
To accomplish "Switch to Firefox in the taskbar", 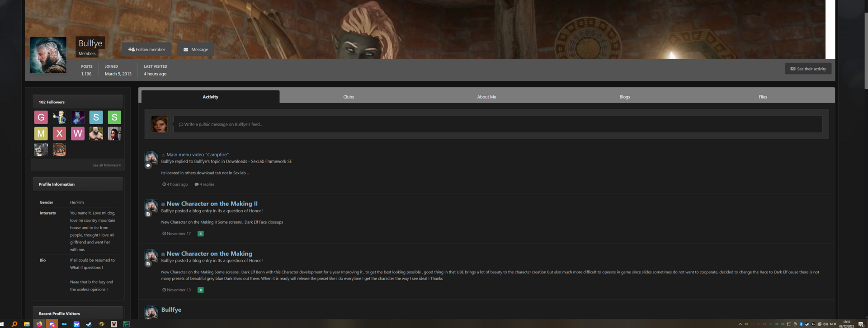I will (x=39, y=324).
